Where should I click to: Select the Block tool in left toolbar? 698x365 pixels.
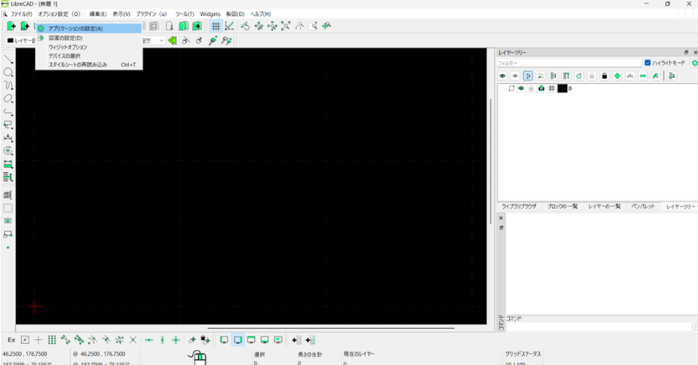tap(8, 234)
